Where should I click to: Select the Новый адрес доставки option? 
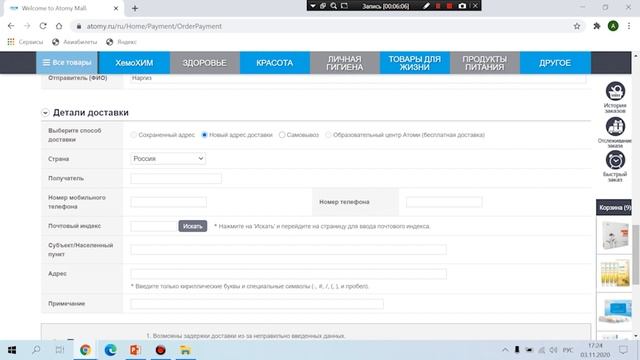204,135
